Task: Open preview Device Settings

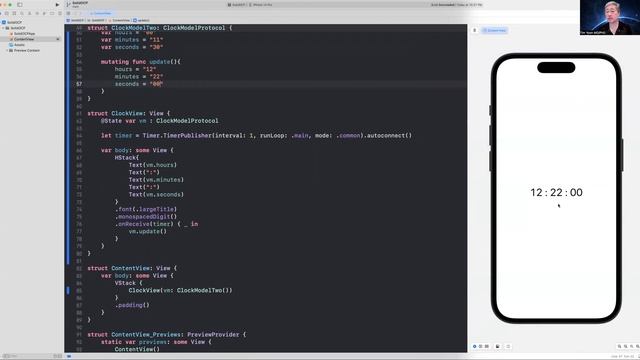Action: [x=498, y=346]
